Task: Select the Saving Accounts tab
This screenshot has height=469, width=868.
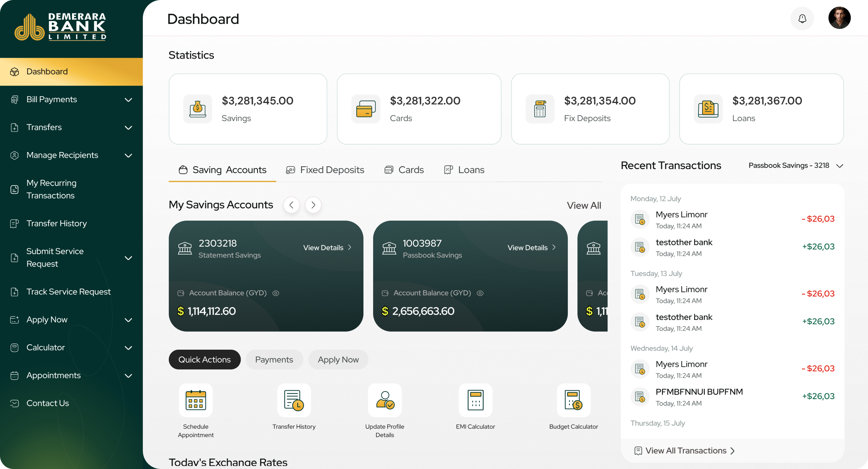Action: click(x=222, y=170)
